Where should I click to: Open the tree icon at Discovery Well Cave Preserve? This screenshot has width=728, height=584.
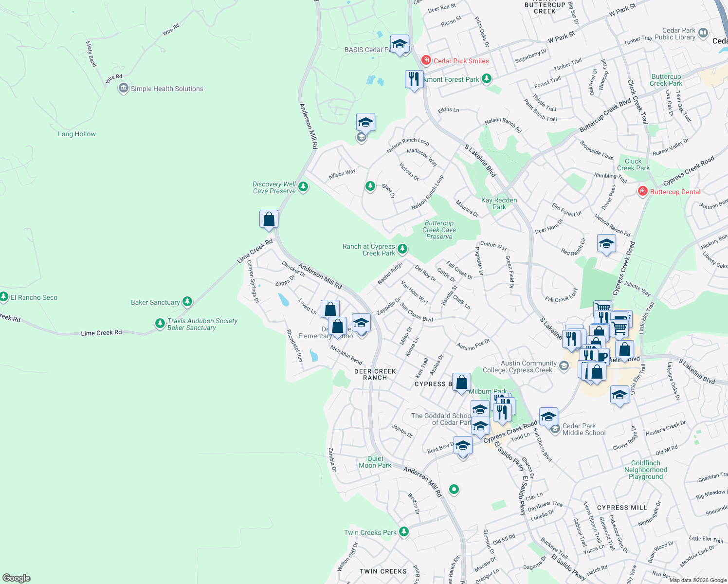(303, 186)
